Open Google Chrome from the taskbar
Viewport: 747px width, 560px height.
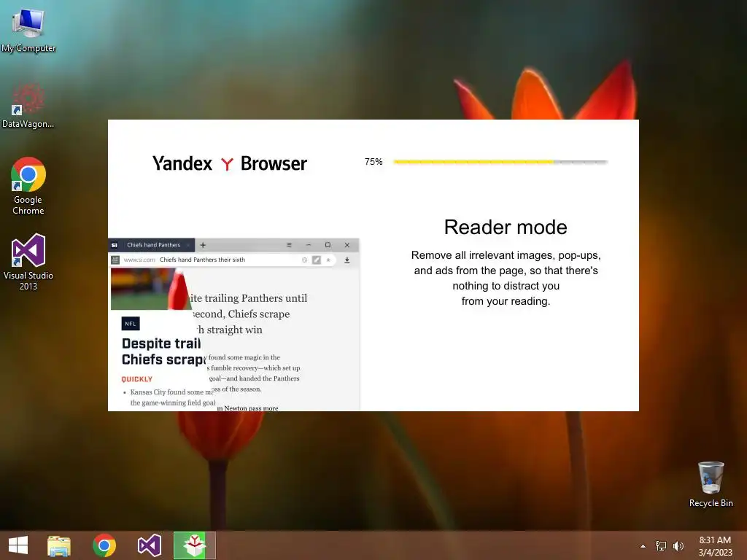coord(104,545)
